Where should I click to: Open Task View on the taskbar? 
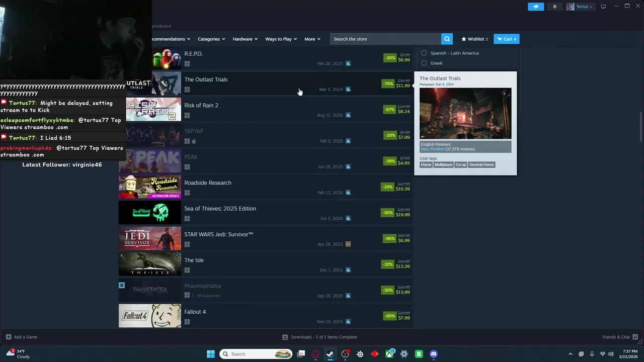pos(301,354)
